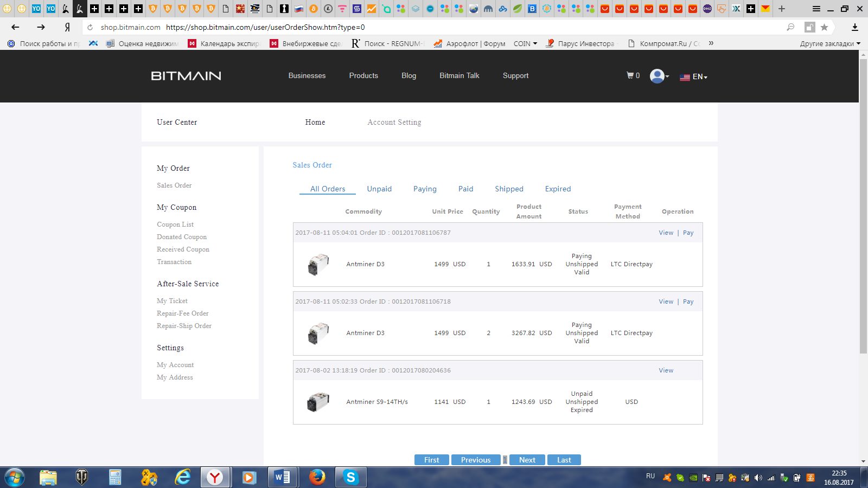Open a new browser tab with plus button
868x488 pixels.
782,9
